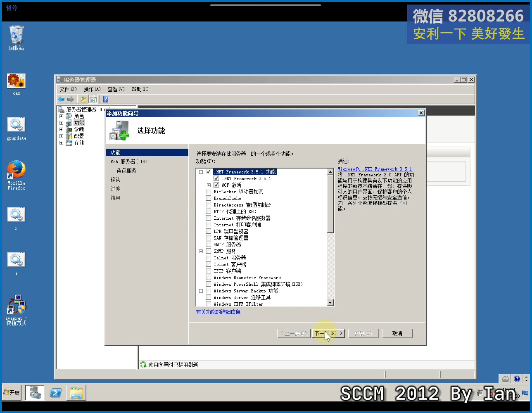Check HTTP 代理上的 RPC feature
532x413 pixels.
(x=209, y=211)
